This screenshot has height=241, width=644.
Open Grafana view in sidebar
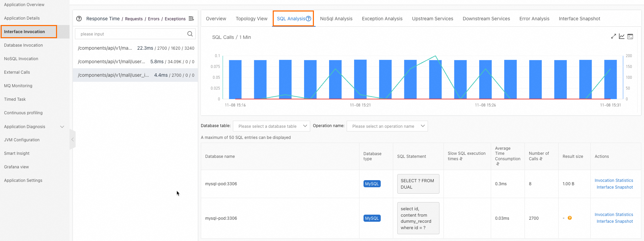[x=16, y=167]
